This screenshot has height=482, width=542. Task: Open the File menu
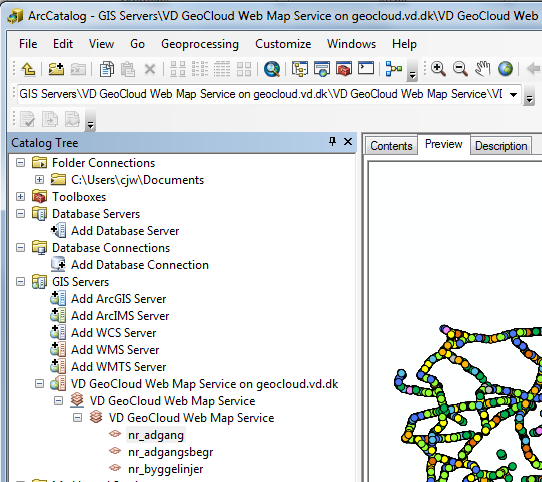coord(28,44)
